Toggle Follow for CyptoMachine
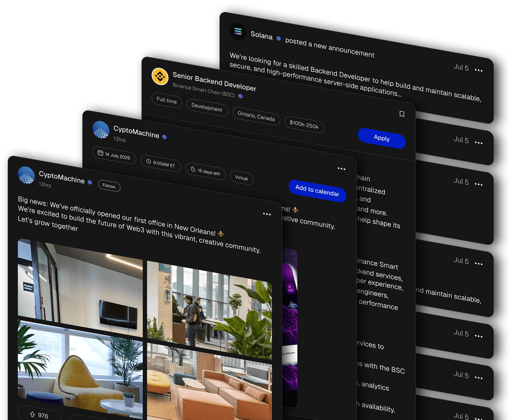This screenshot has width=512, height=420. pyautogui.click(x=109, y=186)
